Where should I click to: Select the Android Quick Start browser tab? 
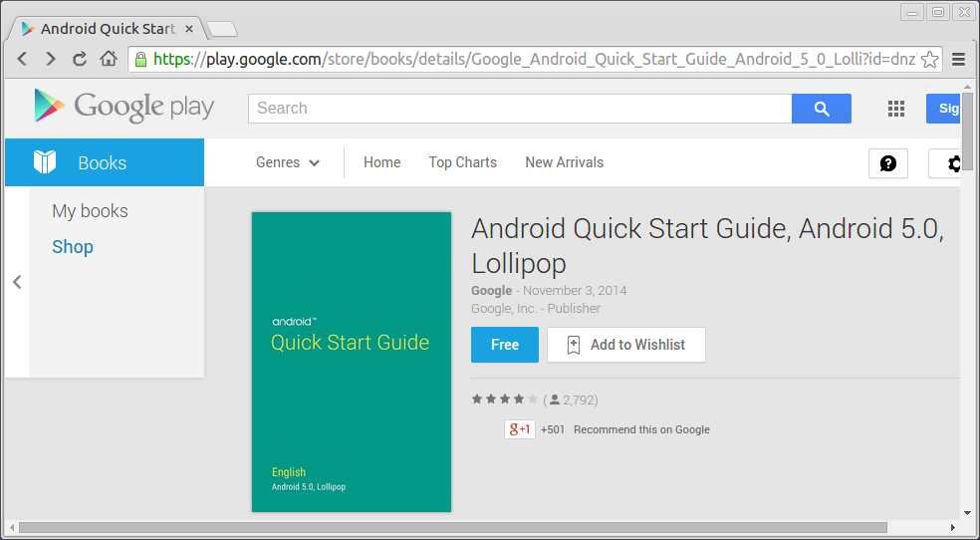point(107,29)
